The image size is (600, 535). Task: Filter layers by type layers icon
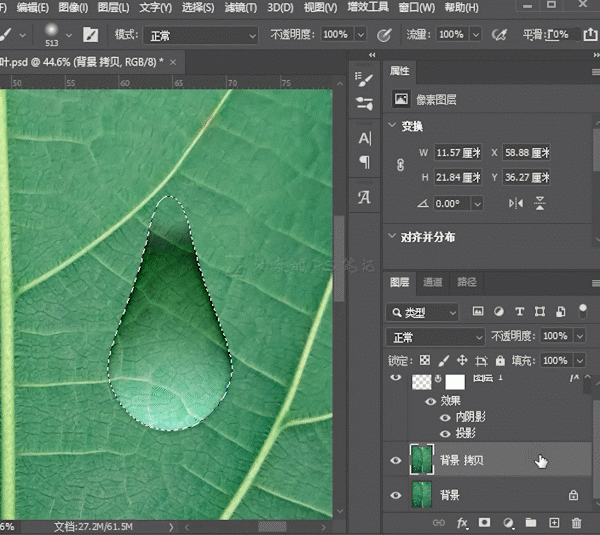(519, 312)
